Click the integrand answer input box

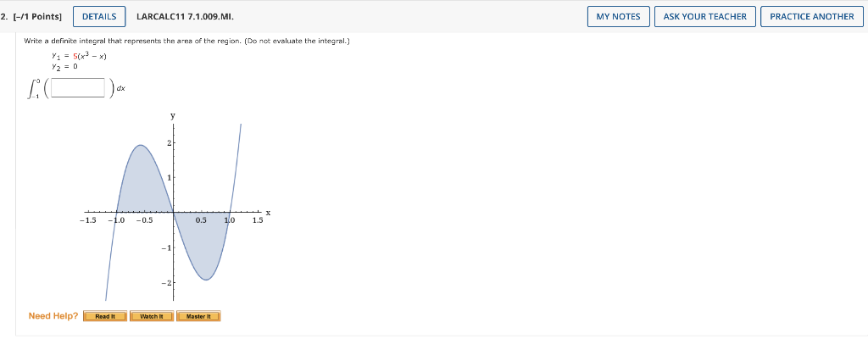point(78,87)
